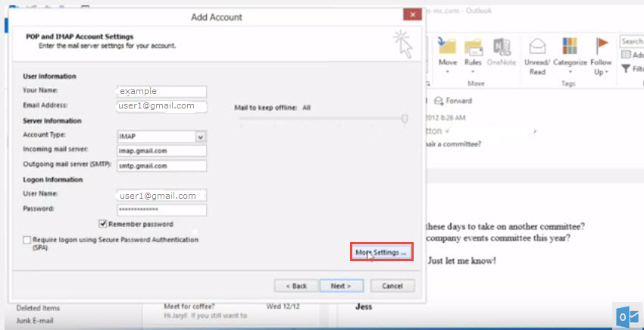
Task: Edit the Email Address field
Action: (x=162, y=106)
